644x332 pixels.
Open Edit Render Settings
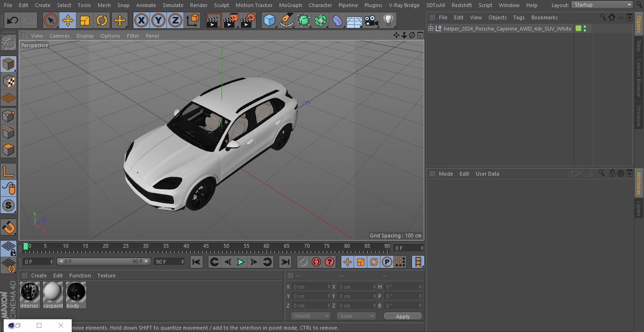pyautogui.click(x=248, y=21)
